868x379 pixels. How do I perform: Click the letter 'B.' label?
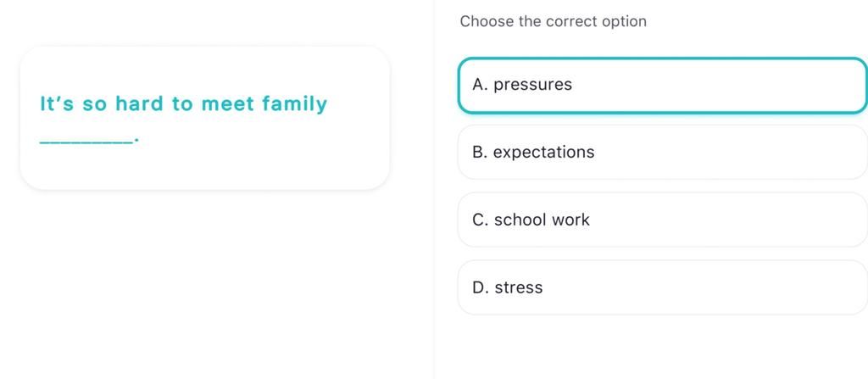point(480,153)
